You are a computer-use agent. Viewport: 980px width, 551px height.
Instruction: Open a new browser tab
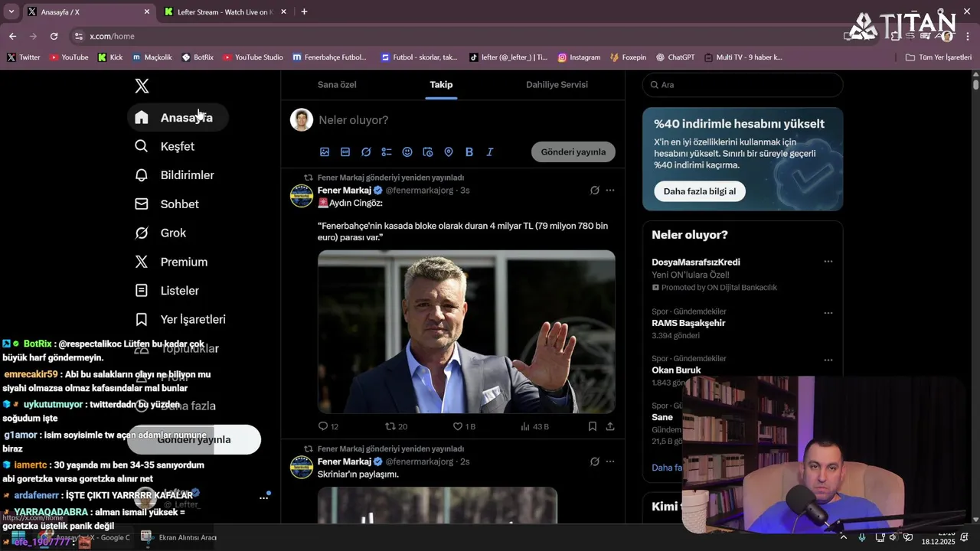(x=304, y=11)
